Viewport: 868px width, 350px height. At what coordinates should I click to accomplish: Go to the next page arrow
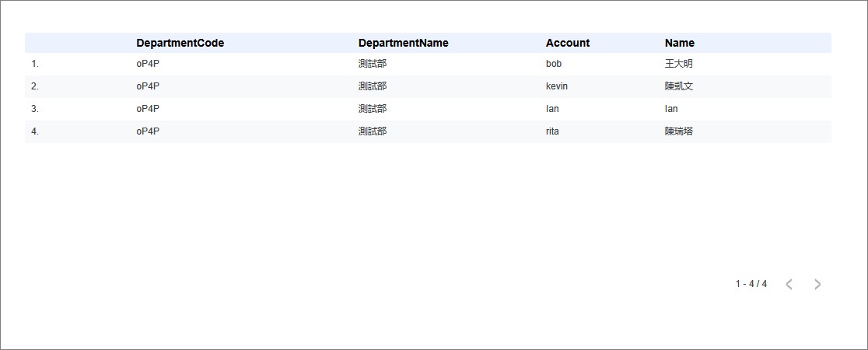point(817,284)
